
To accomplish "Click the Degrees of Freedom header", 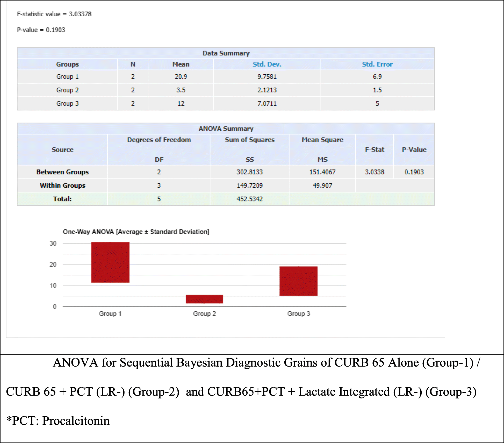I will tap(159, 140).
